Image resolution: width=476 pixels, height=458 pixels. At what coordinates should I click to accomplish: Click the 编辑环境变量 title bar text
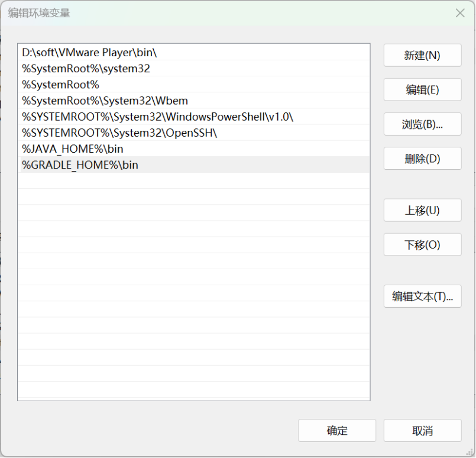[39, 13]
